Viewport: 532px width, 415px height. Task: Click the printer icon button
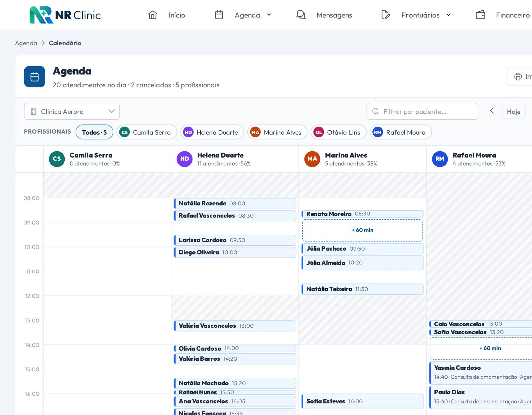518,77
